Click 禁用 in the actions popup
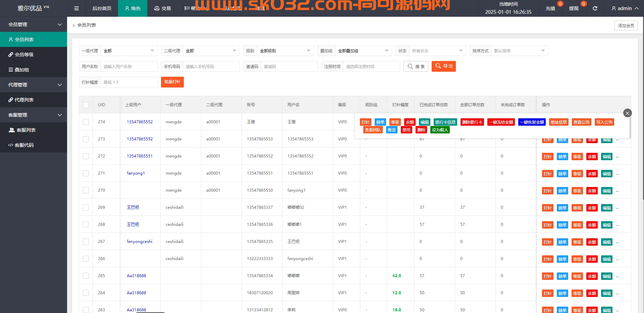 click(407, 130)
